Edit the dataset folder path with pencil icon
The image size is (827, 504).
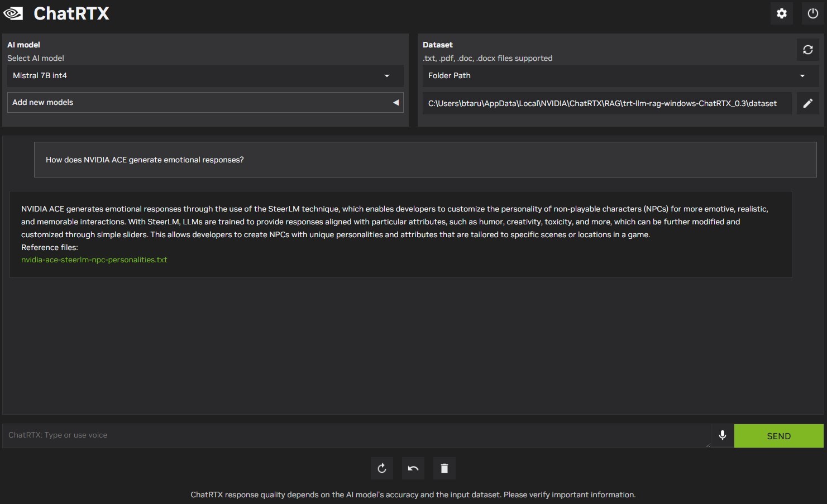(807, 103)
